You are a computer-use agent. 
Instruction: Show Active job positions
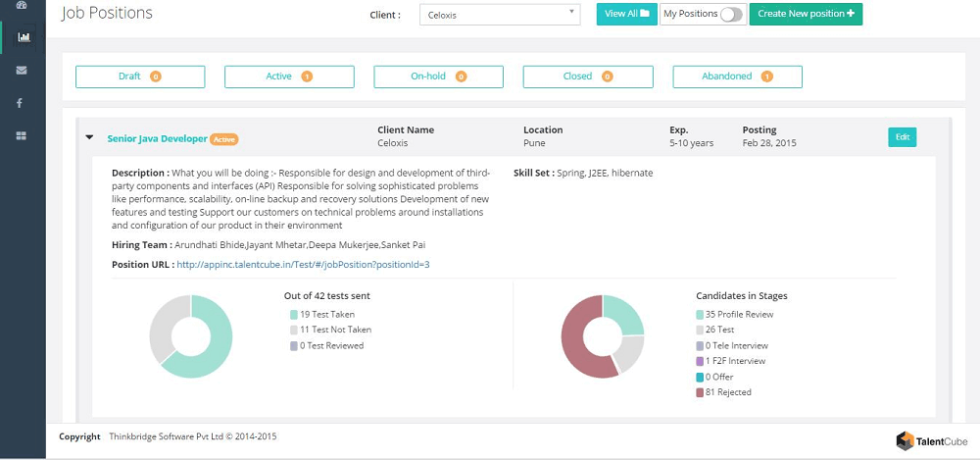pos(289,77)
